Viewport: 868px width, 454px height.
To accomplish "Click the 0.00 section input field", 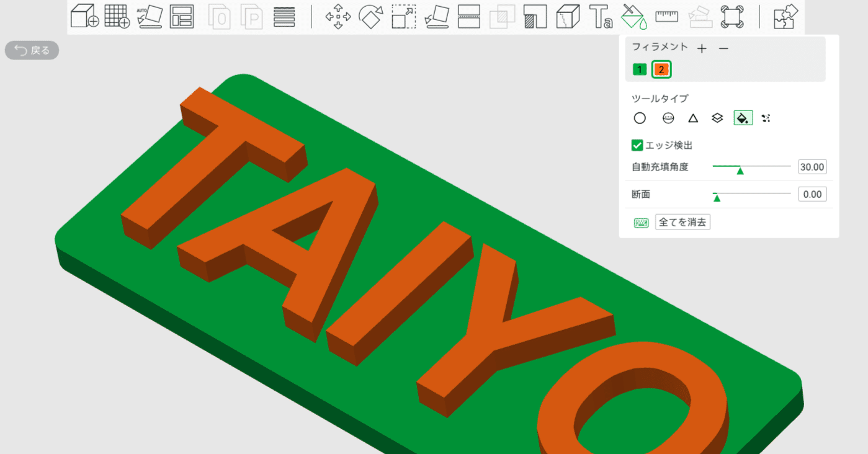I will click(x=812, y=194).
